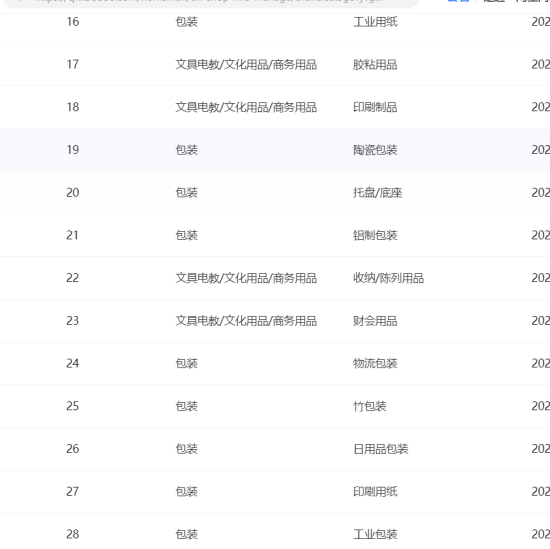550x549 pixels.
Task: Click row number 23
Action: 72,321
